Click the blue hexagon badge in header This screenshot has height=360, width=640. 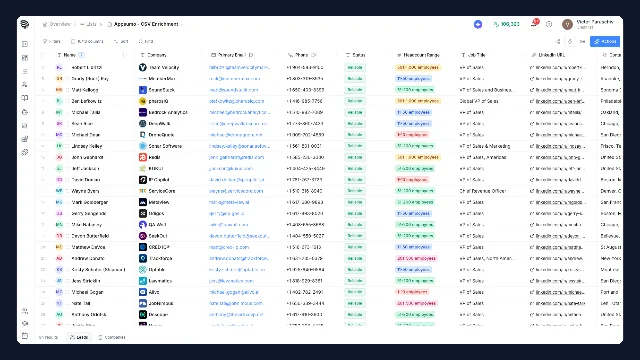click(478, 24)
